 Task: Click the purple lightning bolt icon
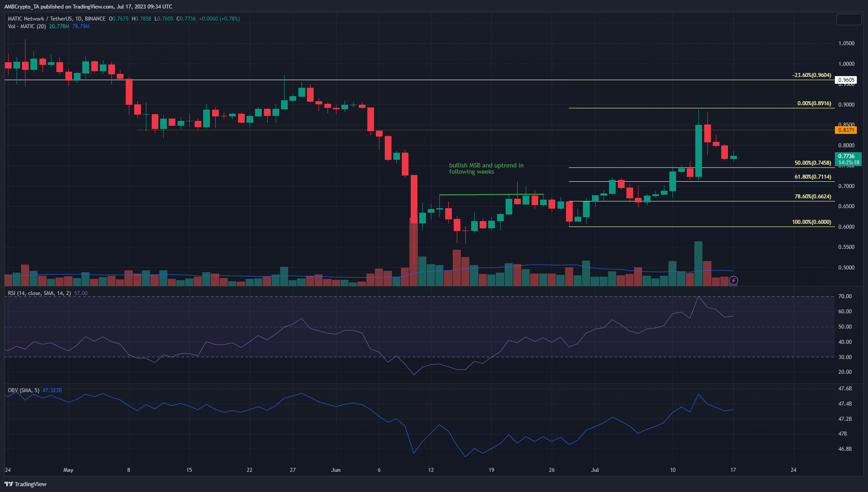tap(733, 281)
